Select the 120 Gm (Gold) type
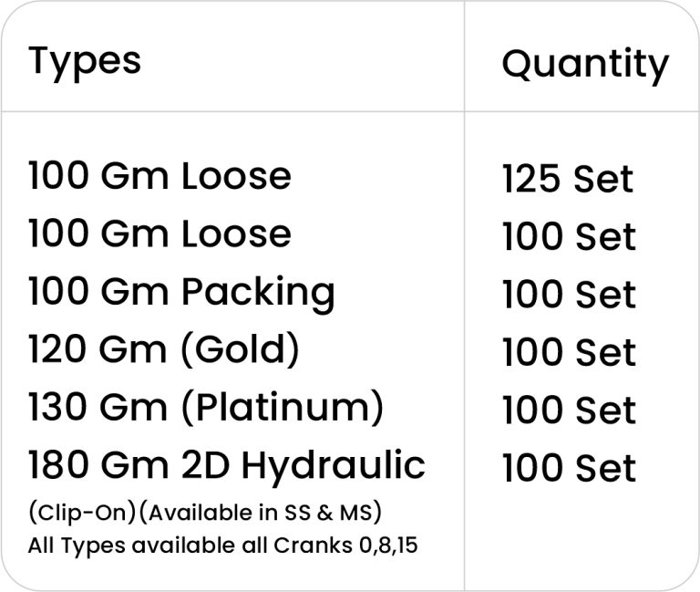This screenshot has width=700, height=592. click(x=163, y=350)
